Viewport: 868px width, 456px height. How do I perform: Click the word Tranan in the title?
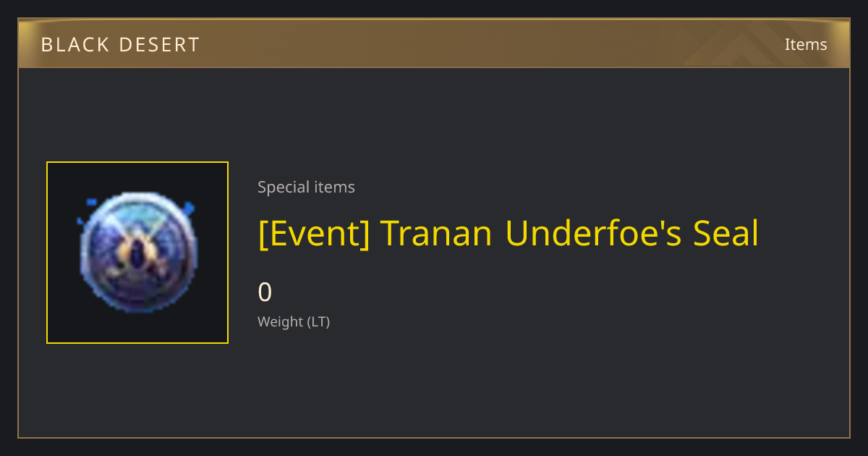tap(436, 233)
